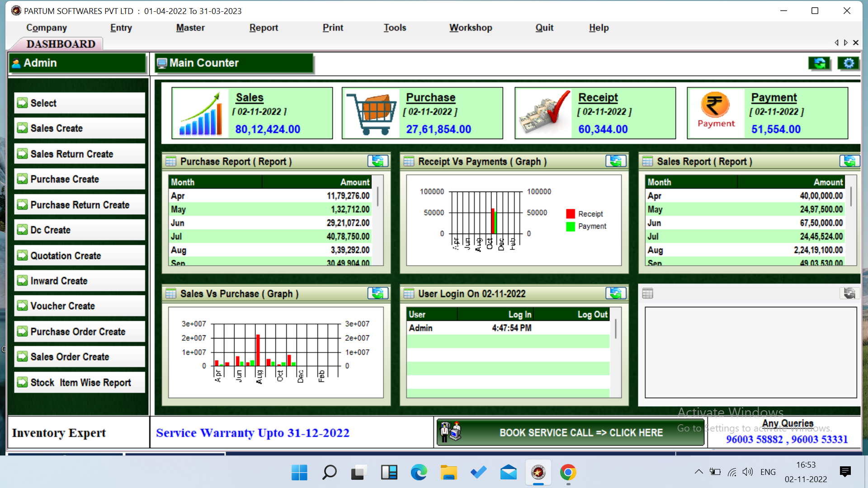Screen dimensions: 868x488
Task: Select Purchase Return Create in the sidebar
Action: point(80,205)
